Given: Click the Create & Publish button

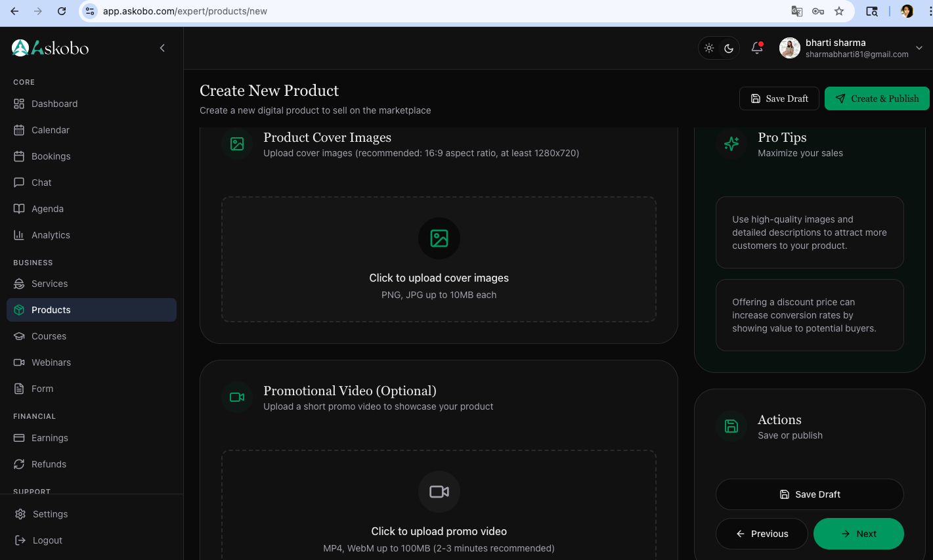Looking at the screenshot, I should tap(877, 98).
